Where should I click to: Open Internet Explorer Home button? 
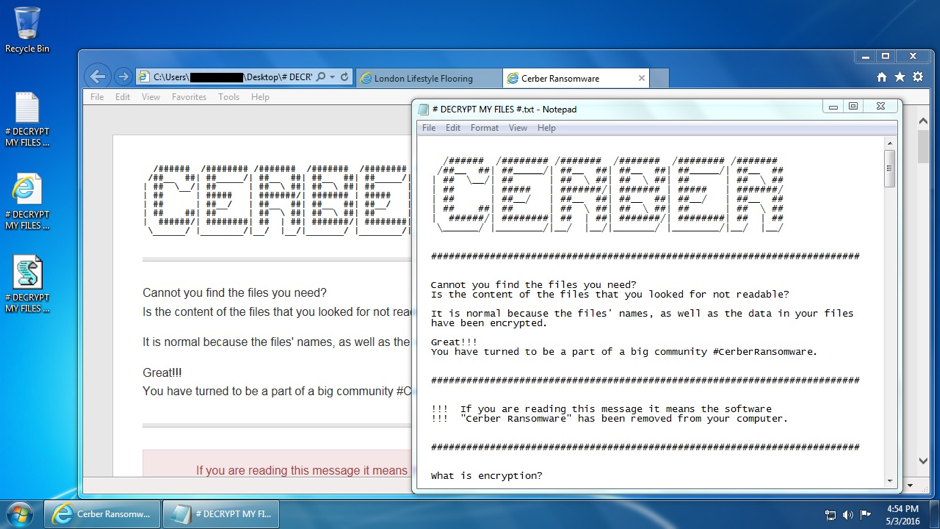pyautogui.click(x=881, y=77)
